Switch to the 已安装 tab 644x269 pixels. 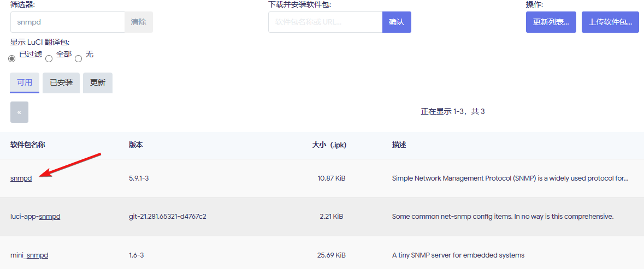pos(61,83)
